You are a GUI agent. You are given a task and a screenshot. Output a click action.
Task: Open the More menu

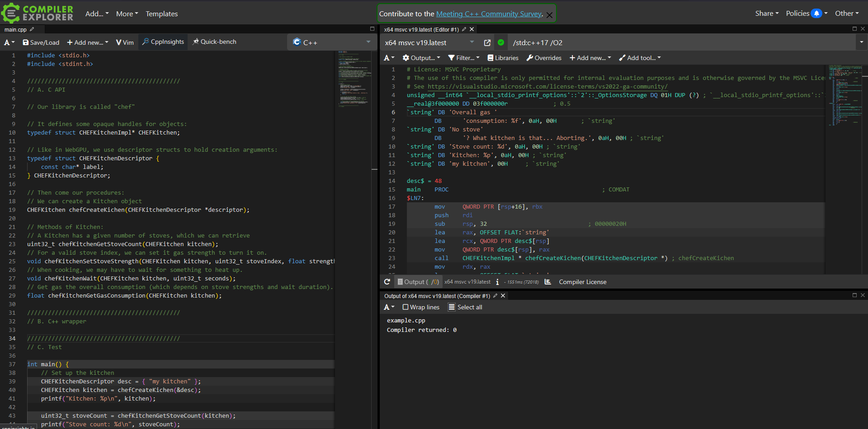click(127, 14)
